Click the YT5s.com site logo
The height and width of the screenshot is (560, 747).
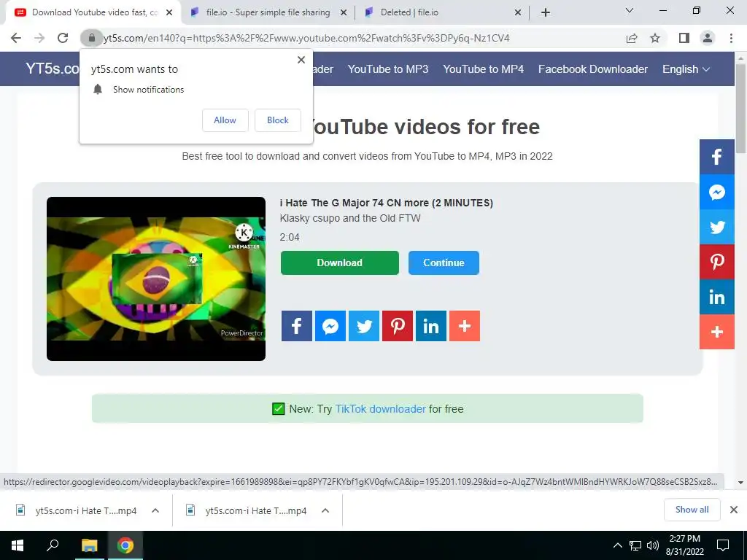pos(53,69)
